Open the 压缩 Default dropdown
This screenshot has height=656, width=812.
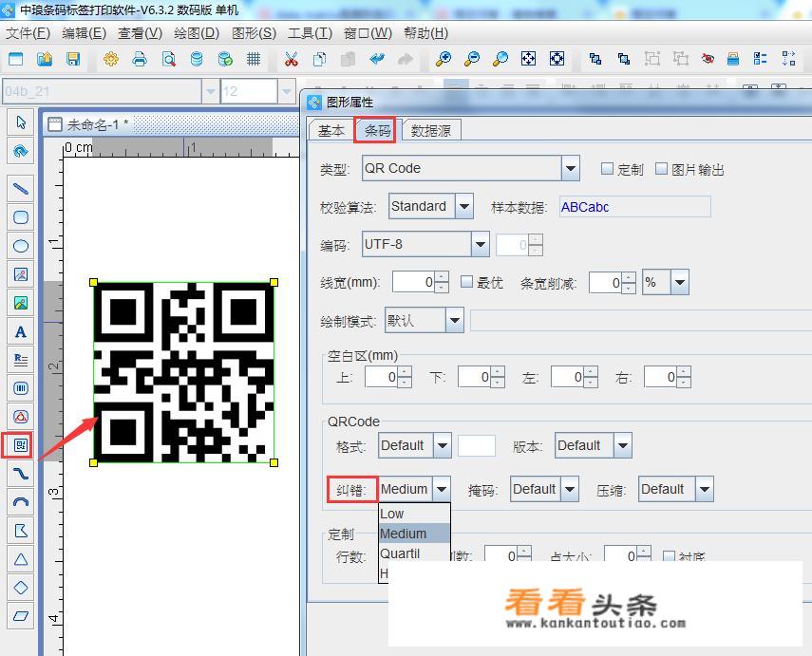pos(705,489)
